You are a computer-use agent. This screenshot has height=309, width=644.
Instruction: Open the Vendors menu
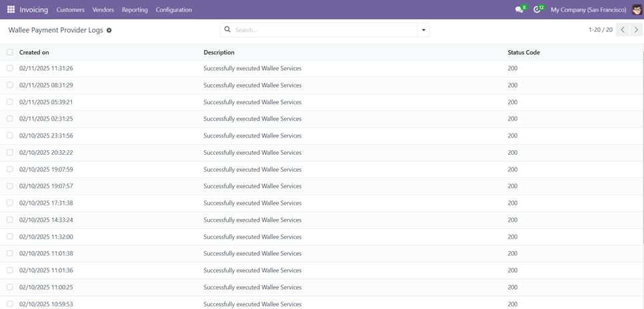(x=103, y=10)
